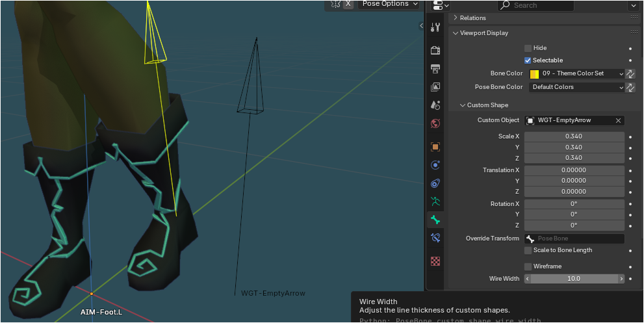
Task: Click Relations panel drag grip
Action: click(x=634, y=18)
